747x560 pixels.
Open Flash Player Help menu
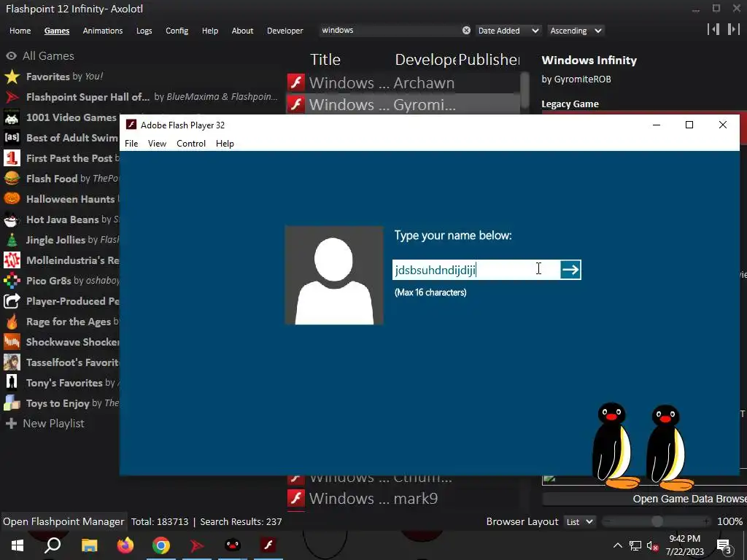225,144
